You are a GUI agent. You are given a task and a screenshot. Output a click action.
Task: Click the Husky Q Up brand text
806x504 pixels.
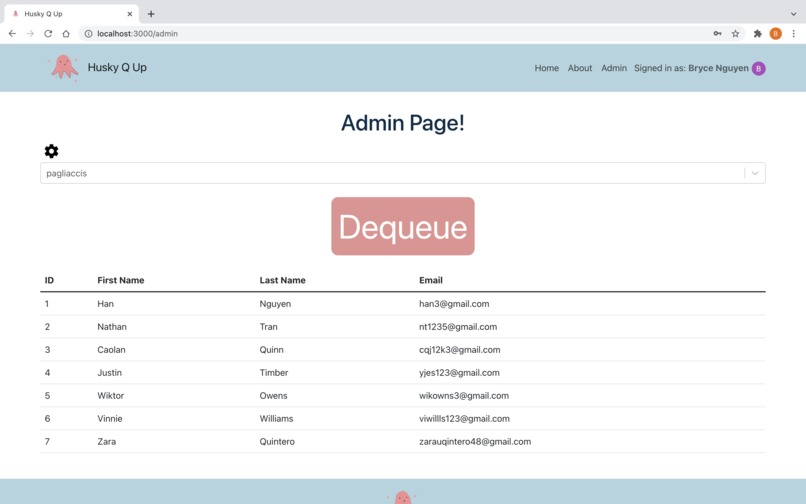117,67
